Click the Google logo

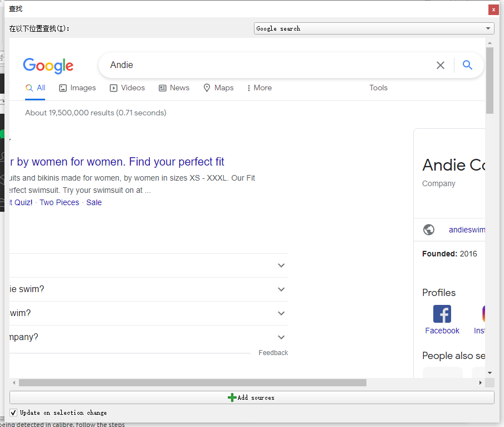click(x=48, y=66)
